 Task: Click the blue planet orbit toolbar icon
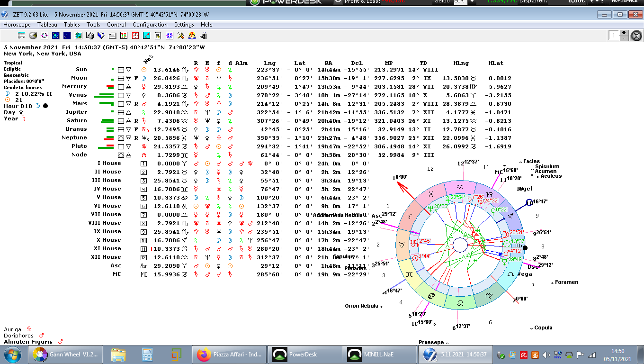pos(56,36)
